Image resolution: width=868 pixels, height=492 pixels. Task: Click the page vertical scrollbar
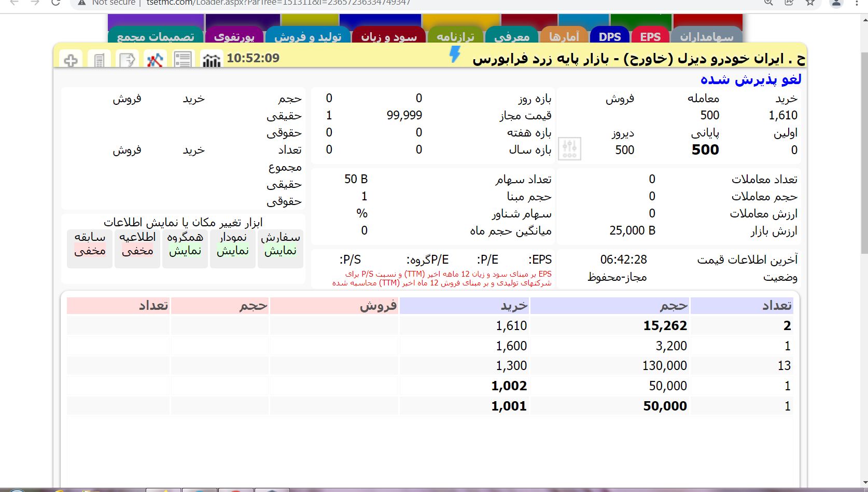(x=864, y=153)
